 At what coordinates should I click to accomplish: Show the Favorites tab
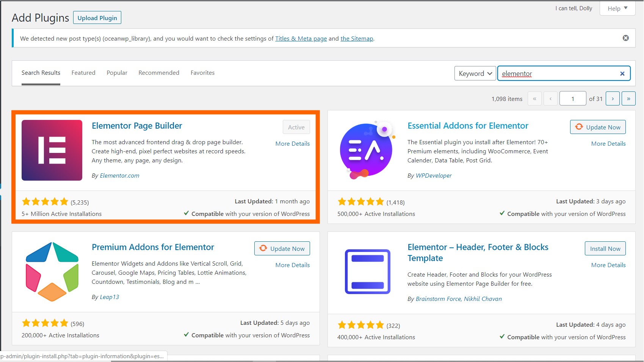(x=202, y=73)
